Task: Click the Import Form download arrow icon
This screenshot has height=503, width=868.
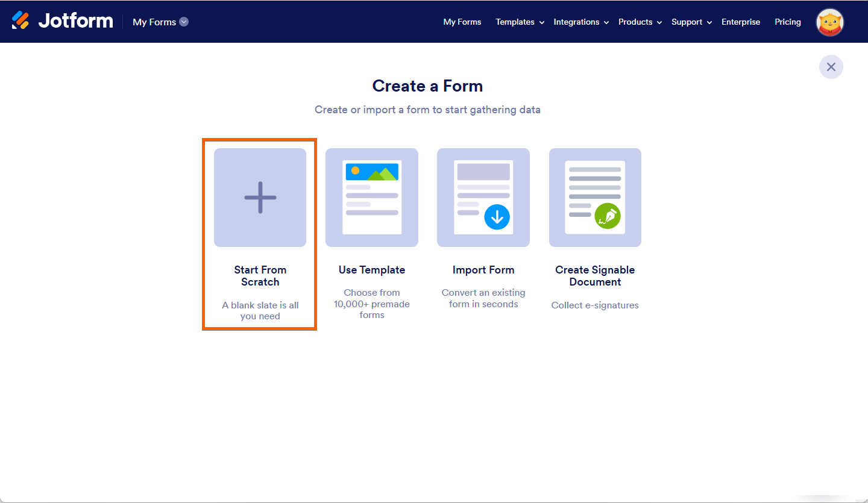Action: click(x=496, y=218)
